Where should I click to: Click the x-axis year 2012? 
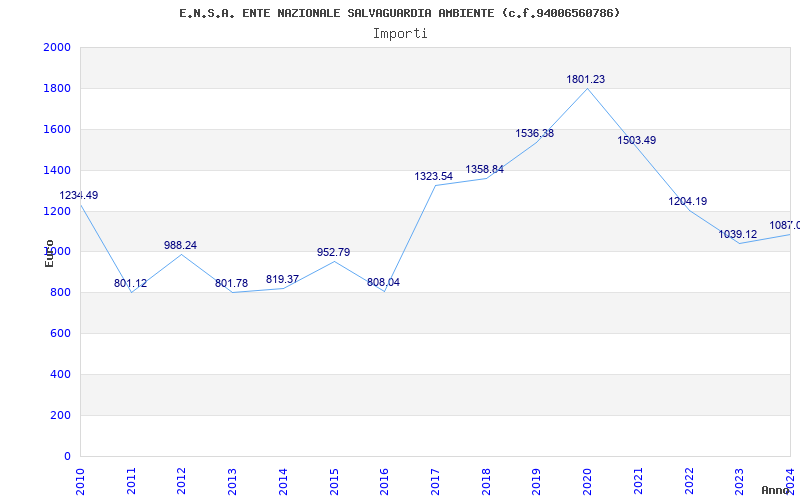182,481
